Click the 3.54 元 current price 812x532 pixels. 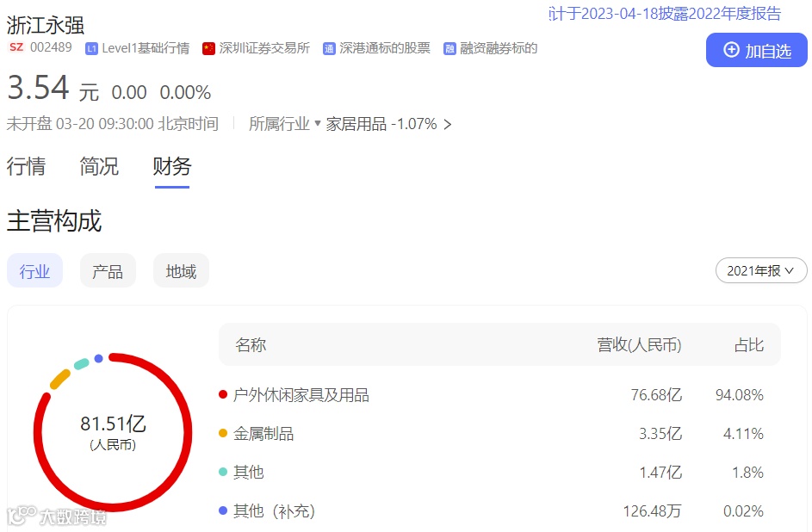pos(53,88)
